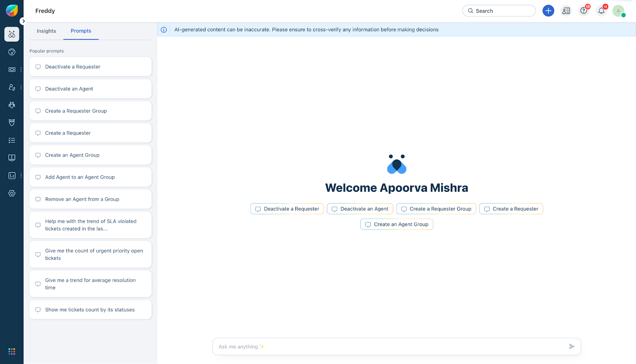This screenshot has height=364, width=636.
Task: Click the Popular prompts heading
Action: [47, 51]
